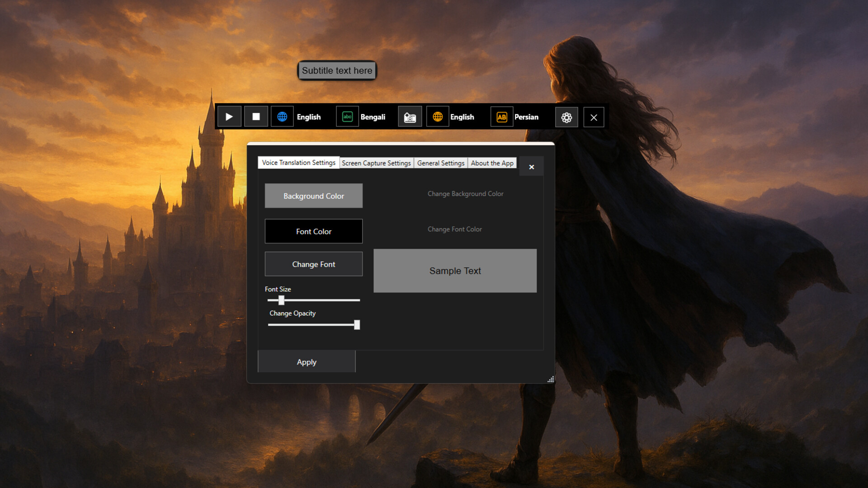
Task: Open the Persian capture language selector
Action: [526, 117]
